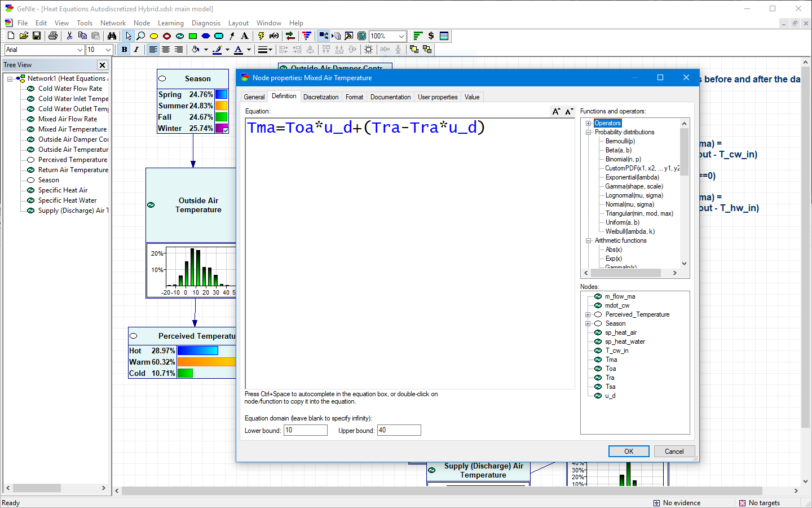Open the Arial font dropdown
The width and height of the screenshot is (812, 508).
tap(81, 50)
